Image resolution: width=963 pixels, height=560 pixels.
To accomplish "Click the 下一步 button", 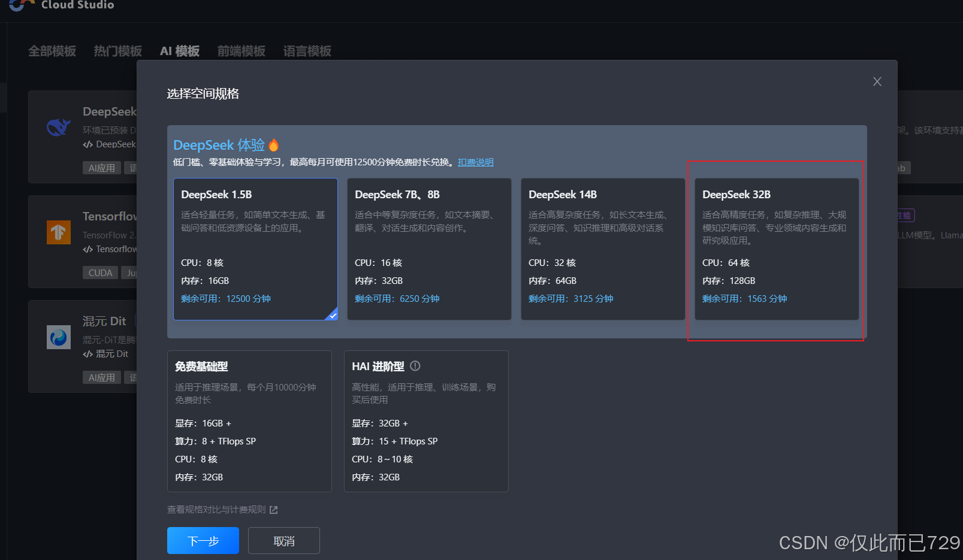I will click(203, 541).
